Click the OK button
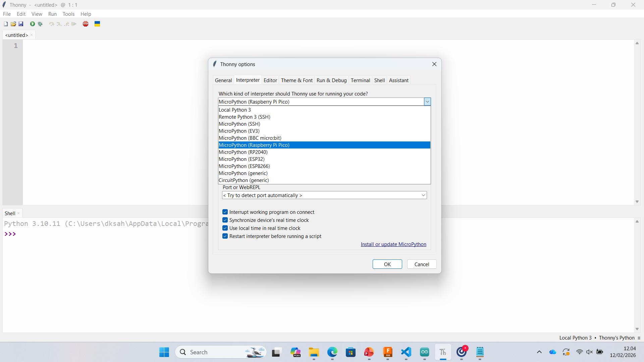 [x=387, y=264]
